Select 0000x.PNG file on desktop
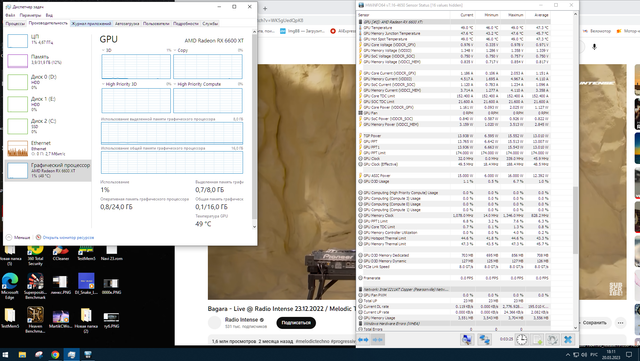Image resolution: width=640 pixels, height=361 pixels. [x=111, y=286]
